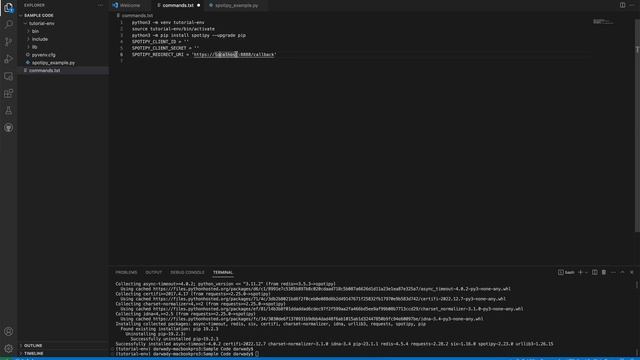Image resolution: width=640 pixels, height=360 pixels.
Task: Click the localhost callback URL on line 6
Action: coord(234,54)
